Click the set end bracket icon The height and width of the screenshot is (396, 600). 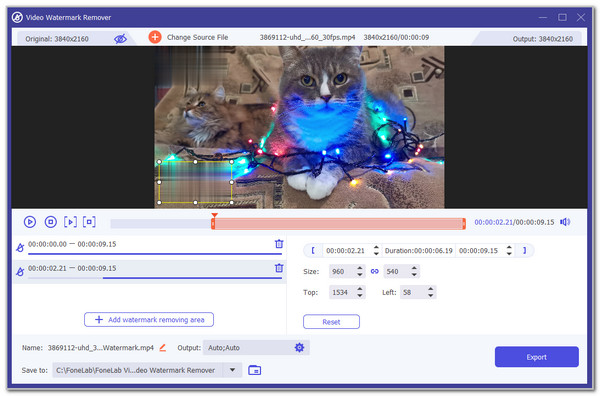524,250
